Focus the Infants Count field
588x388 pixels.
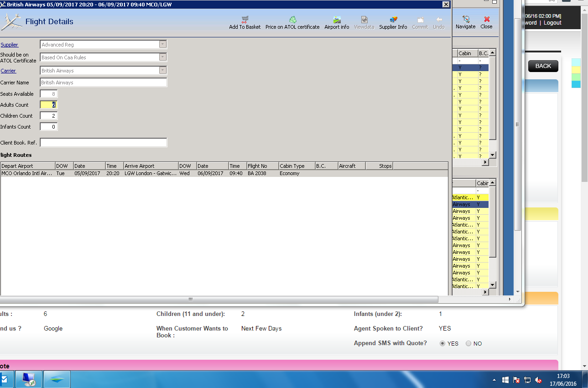tap(49, 127)
